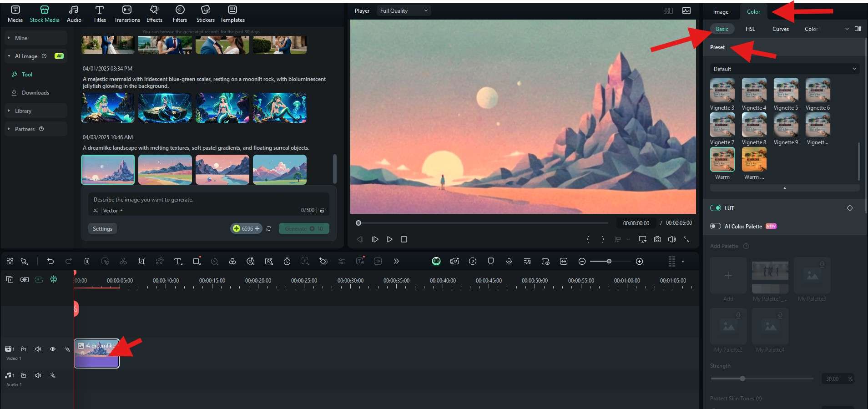This screenshot has height=409, width=868.
Task: Lock the Audio 1 track
Action: click(x=24, y=376)
